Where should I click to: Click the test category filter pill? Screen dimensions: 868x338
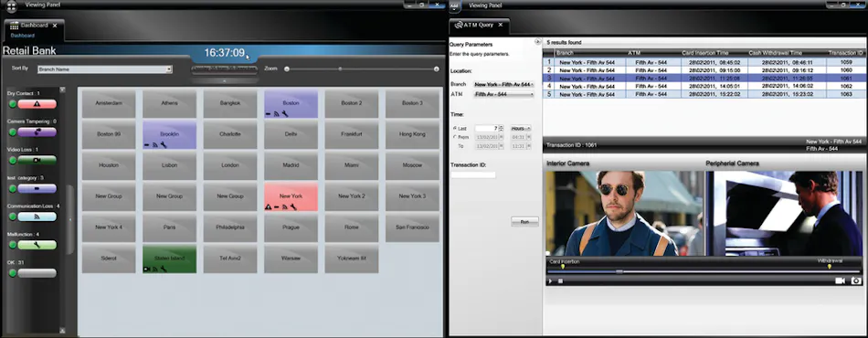pos(37,188)
